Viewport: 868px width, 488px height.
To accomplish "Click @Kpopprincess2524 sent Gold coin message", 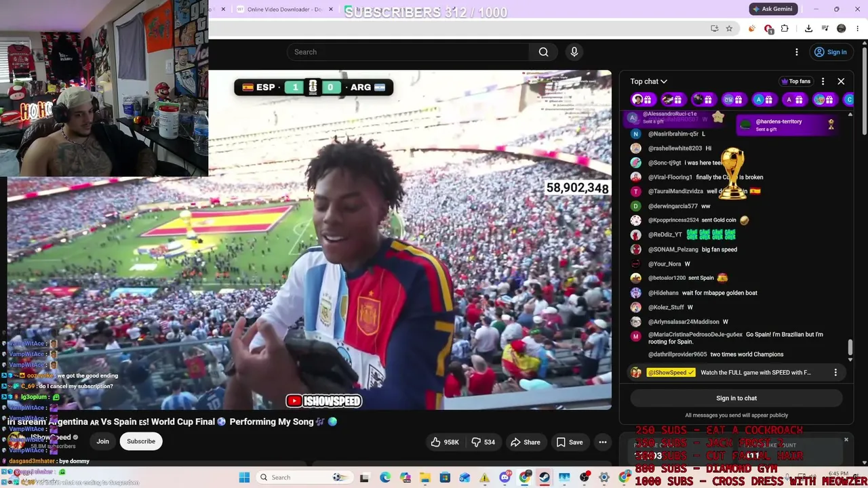I will click(x=690, y=220).
